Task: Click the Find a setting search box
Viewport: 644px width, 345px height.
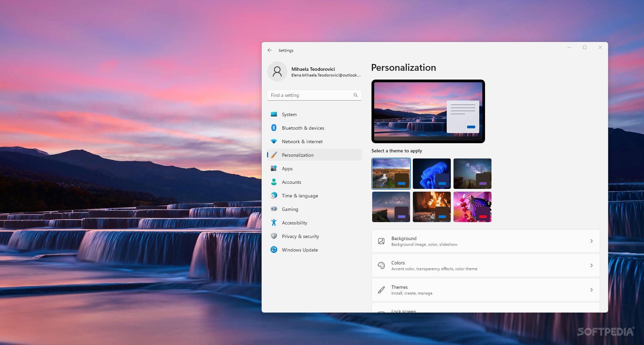Action: pos(315,95)
